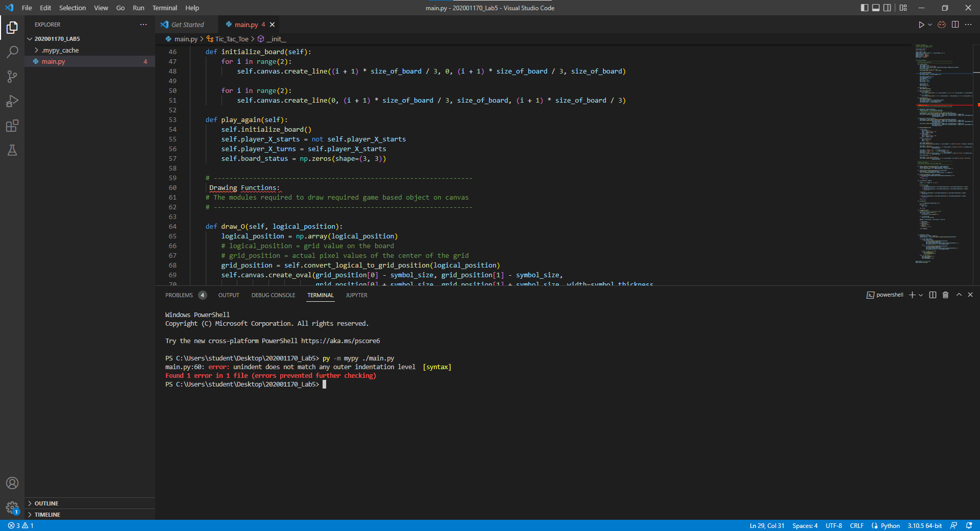Viewport: 980px width, 531px height.
Task: Open editor More Actions ellipsis
Action: (x=968, y=25)
